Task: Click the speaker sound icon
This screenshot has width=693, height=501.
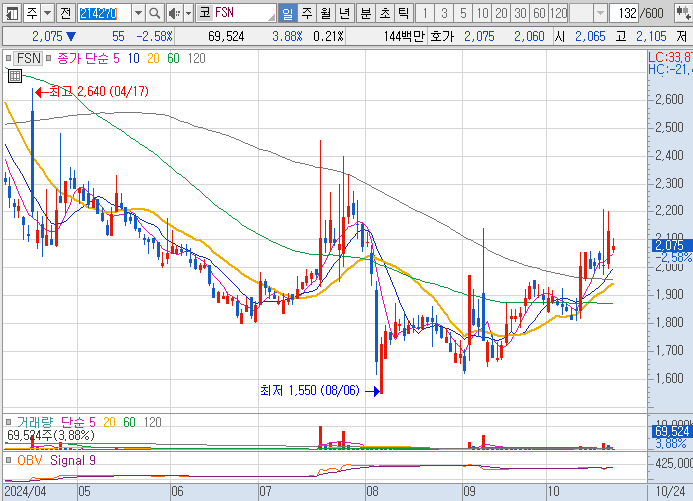Action: coord(174,13)
